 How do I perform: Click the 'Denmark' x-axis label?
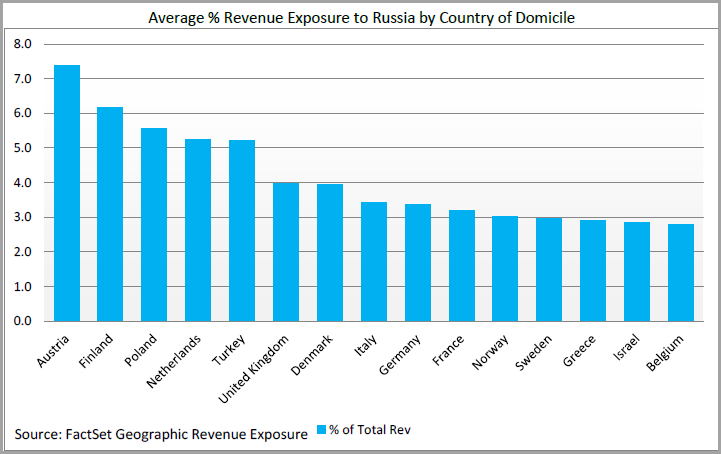tap(311, 356)
